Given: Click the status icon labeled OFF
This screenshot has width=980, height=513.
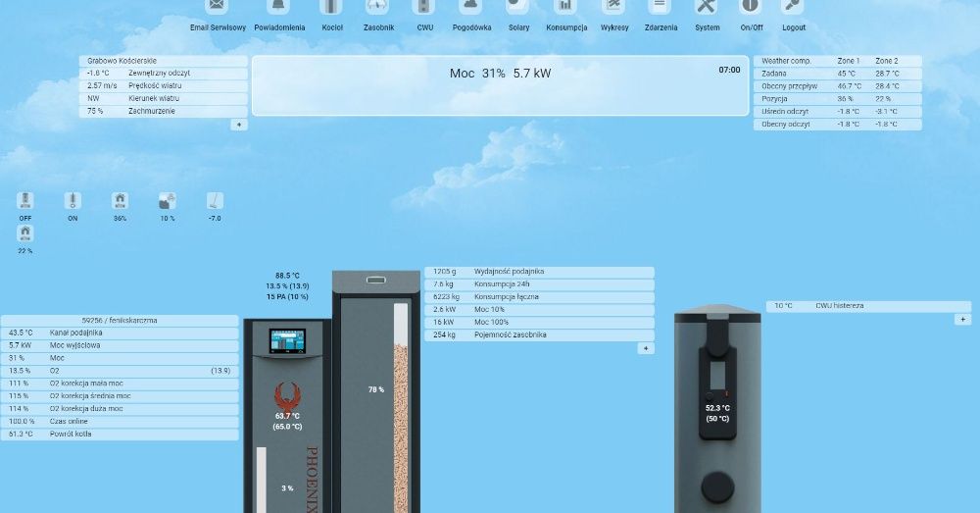Looking at the screenshot, I should [25, 201].
